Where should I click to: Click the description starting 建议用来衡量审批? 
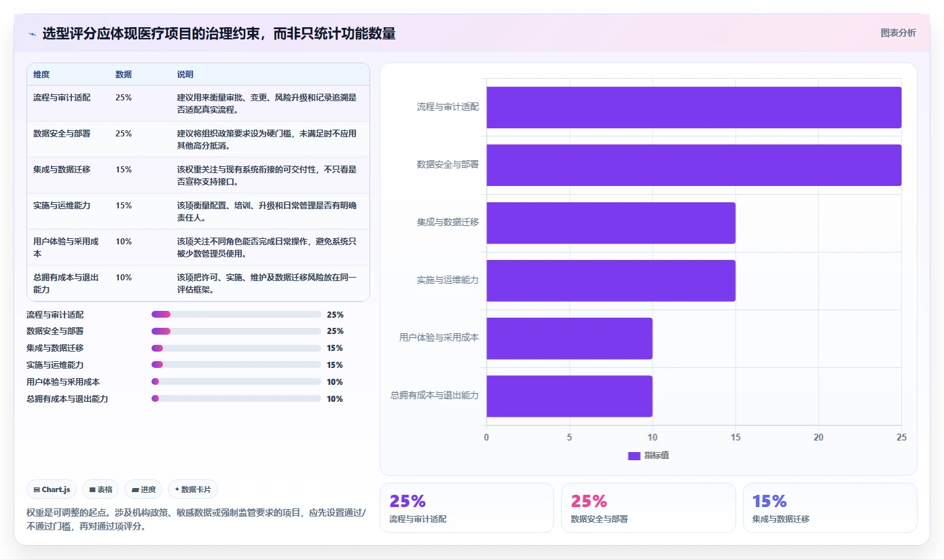[267, 103]
